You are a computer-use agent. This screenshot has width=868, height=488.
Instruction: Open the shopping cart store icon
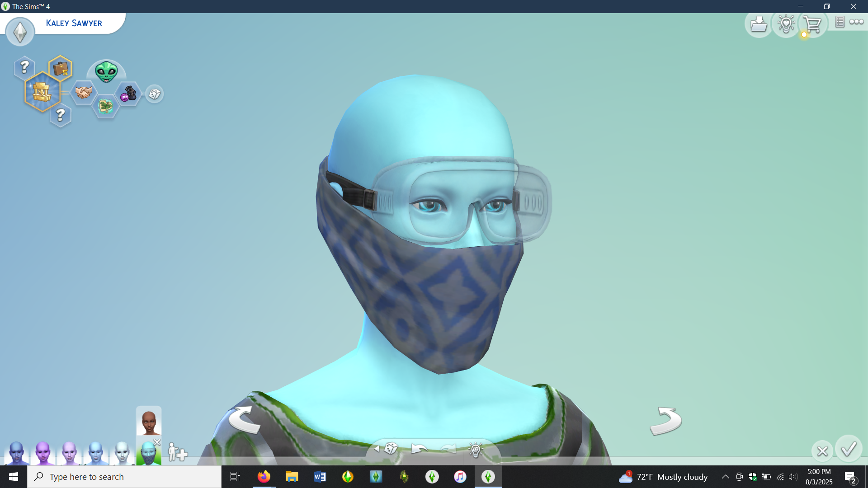click(x=813, y=24)
